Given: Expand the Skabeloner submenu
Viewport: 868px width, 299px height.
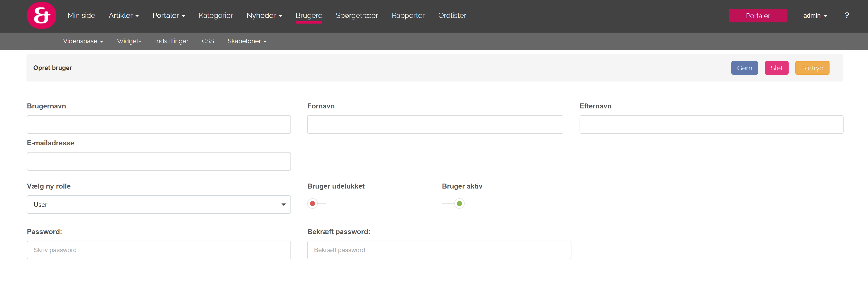Looking at the screenshot, I should tap(247, 41).
